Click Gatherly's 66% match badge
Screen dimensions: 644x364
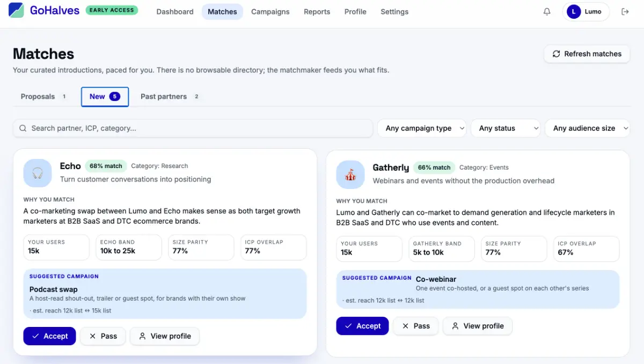point(434,168)
